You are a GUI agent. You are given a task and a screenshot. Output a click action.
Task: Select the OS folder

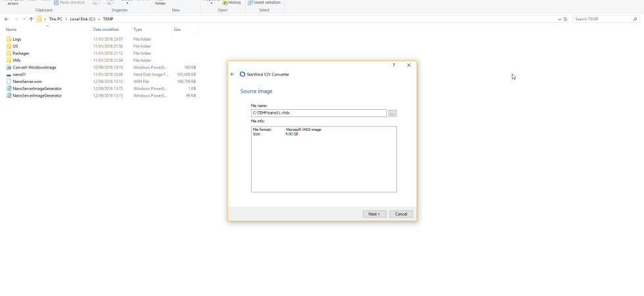pyautogui.click(x=15, y=46)
